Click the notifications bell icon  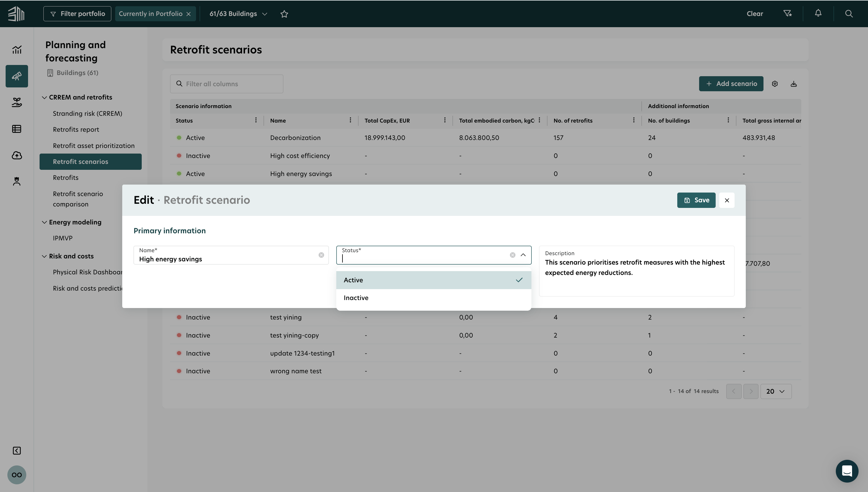point(818,13)
